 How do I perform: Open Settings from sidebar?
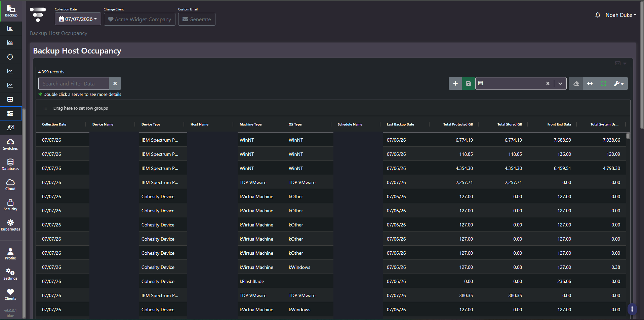tap(10, 275)
